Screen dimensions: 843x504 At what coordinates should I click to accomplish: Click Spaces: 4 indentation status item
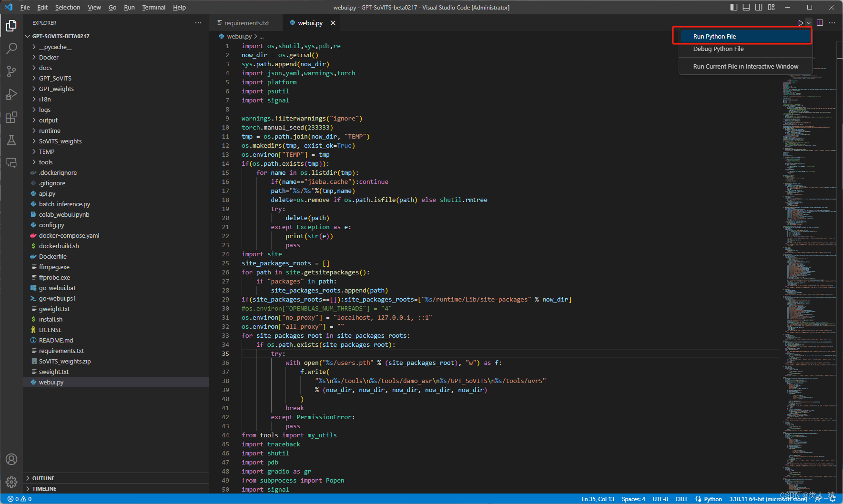pyautogui.click(x=633, y=499)
